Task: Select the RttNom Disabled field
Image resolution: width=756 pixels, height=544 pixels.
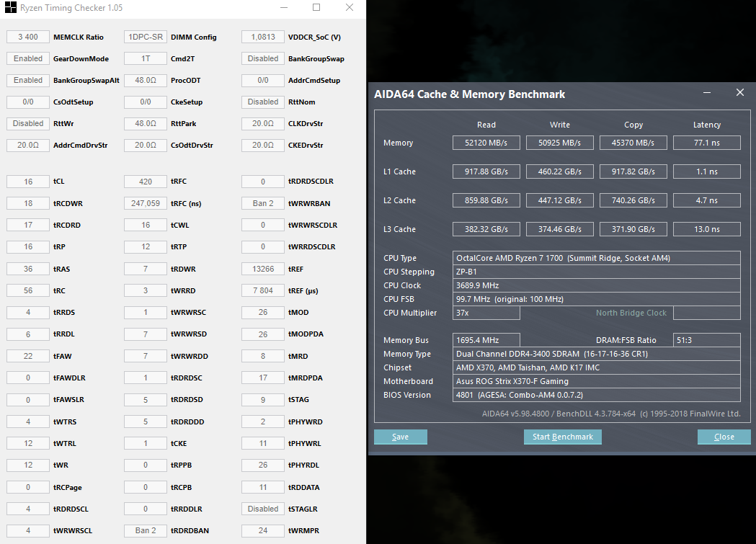Action: pyautogui.click(x=263, y=102)
